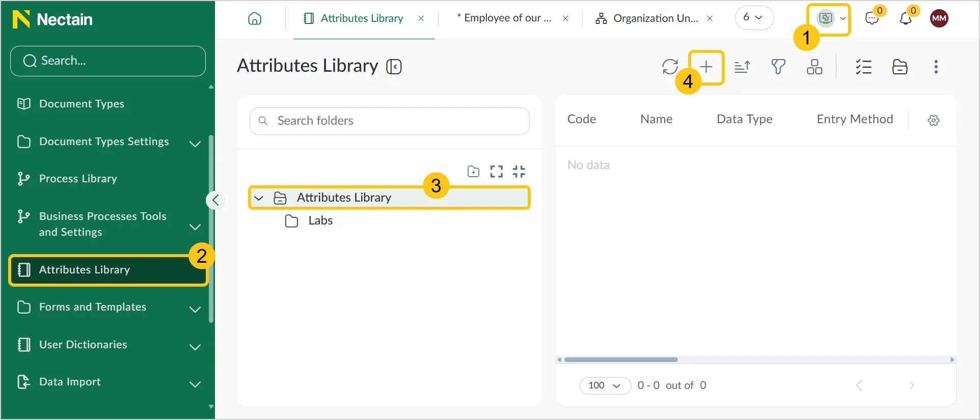Close the Attributes Library tab
980x420 pixels.
[x=421, y=18]
